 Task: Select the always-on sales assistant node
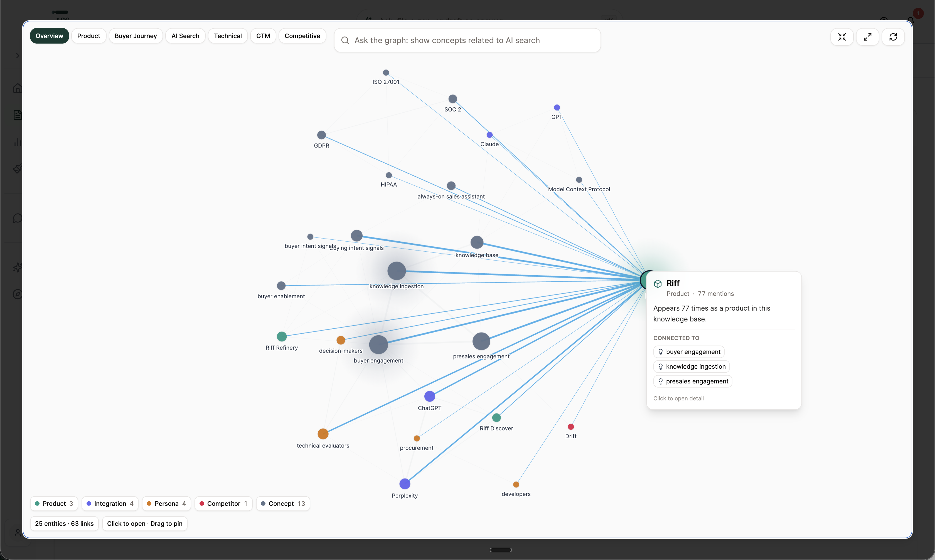[x=451, y=186]
